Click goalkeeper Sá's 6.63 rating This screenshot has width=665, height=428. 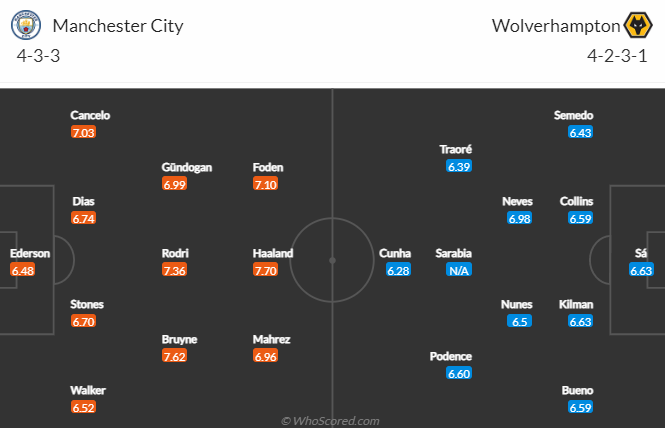click(641, 270)
